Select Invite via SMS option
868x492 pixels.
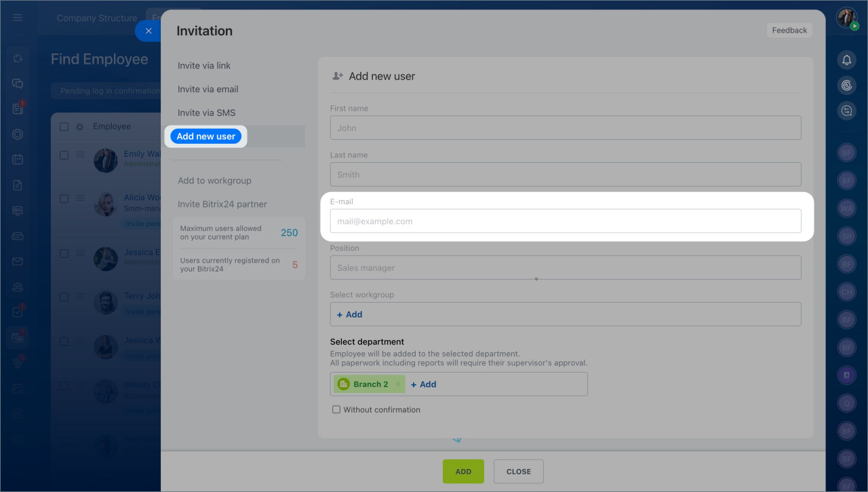click(x=207, y=113)
